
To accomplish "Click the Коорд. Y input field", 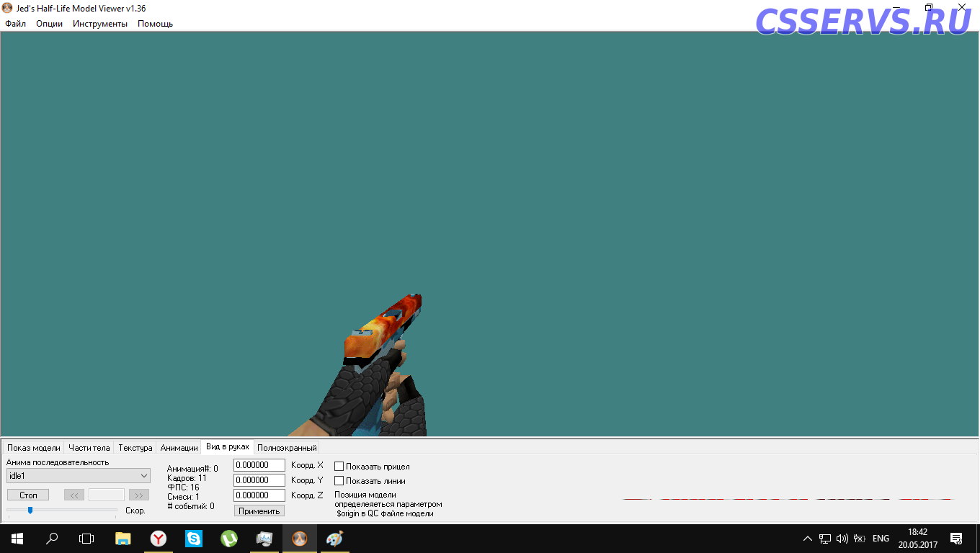I will tap(259, 480).
